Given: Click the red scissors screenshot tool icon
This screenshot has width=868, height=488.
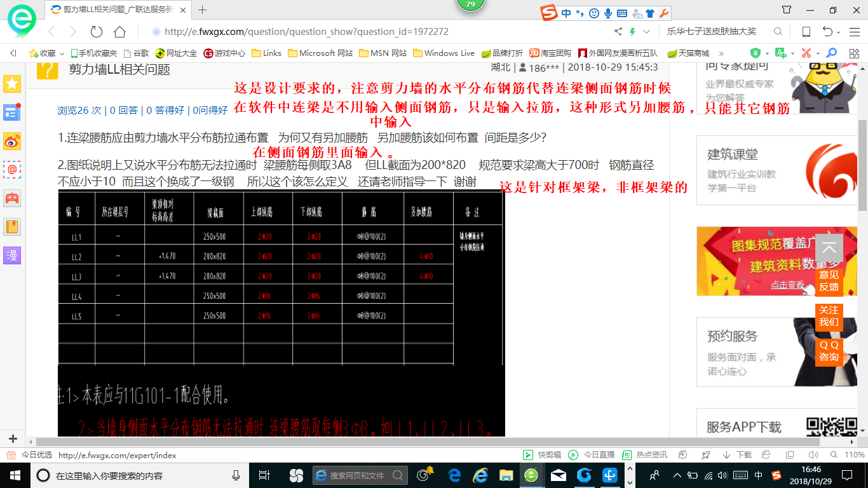Looking at the screenshot, I should point(806,53).
